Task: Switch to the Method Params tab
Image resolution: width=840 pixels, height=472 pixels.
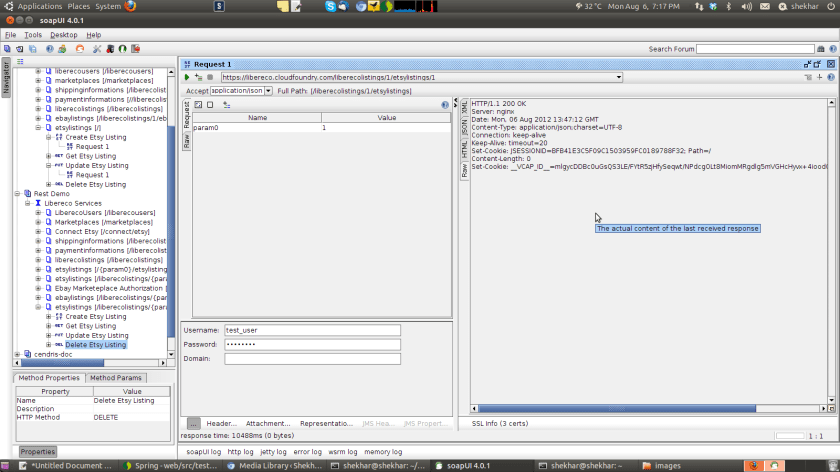Action: 116,378
